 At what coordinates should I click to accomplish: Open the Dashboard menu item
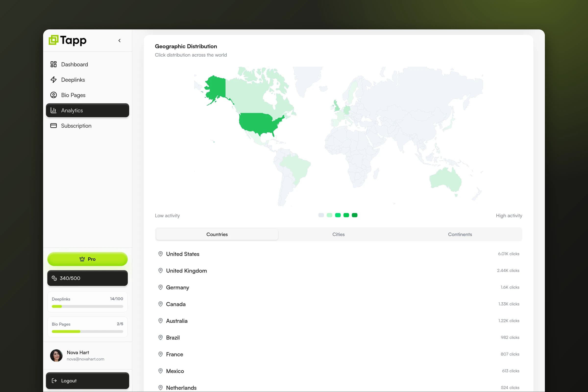87,64
